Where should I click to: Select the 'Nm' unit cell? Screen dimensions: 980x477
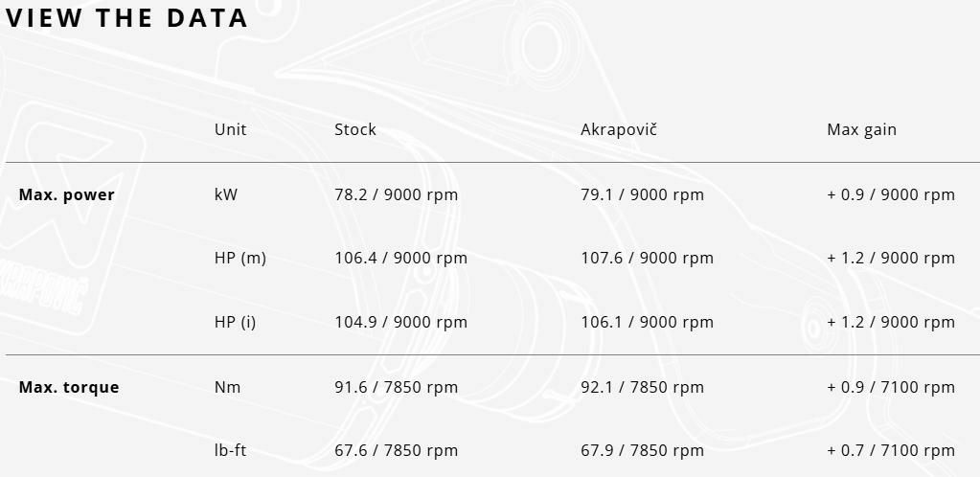pyautogui.click(x=228, y=387)
